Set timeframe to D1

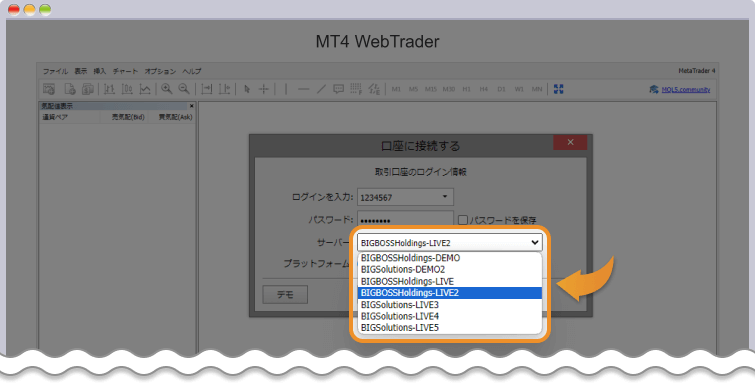pos(501,89)
